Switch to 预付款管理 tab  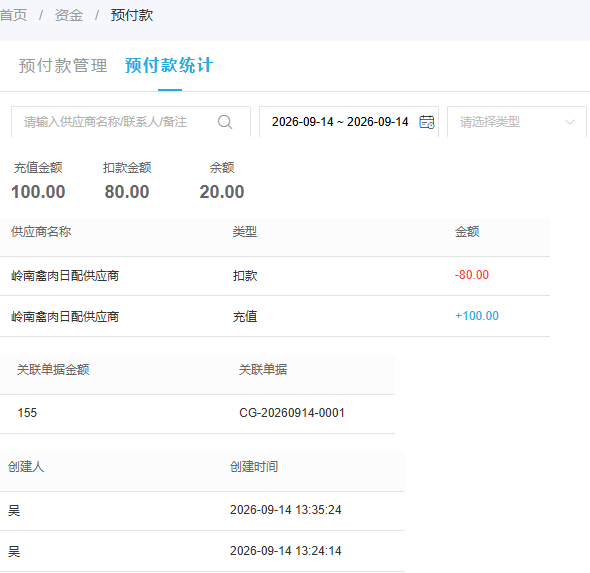click(x=63, y=65)
